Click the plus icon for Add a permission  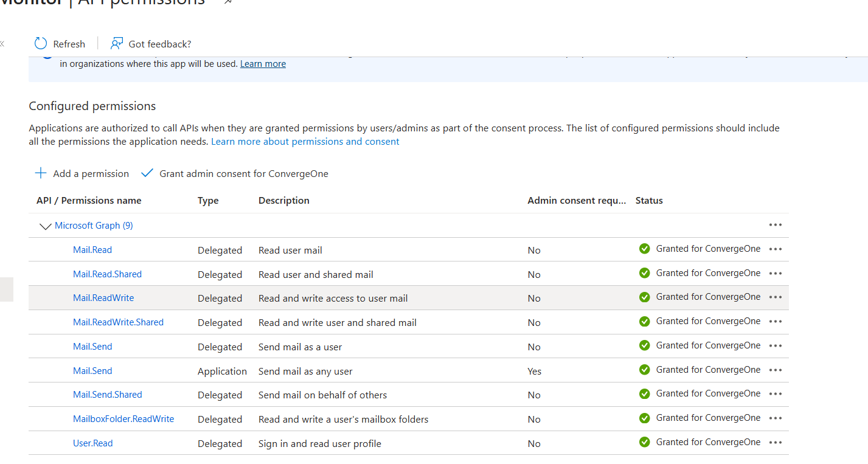(41, 173)
